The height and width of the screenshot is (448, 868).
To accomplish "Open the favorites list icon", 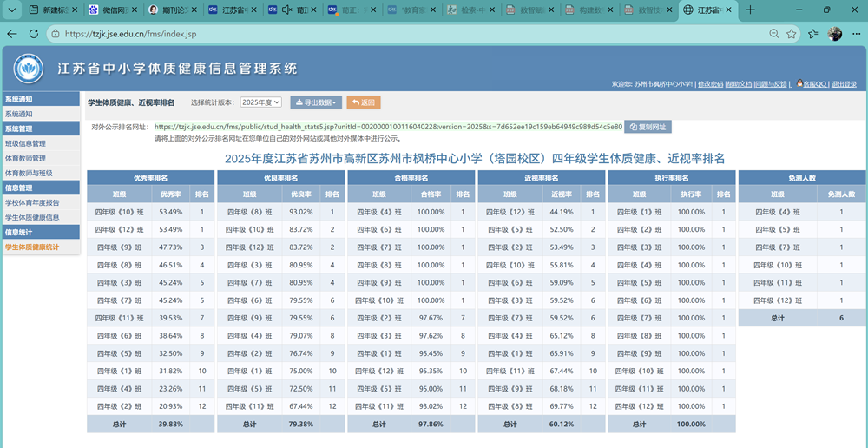I will (812, 34).
